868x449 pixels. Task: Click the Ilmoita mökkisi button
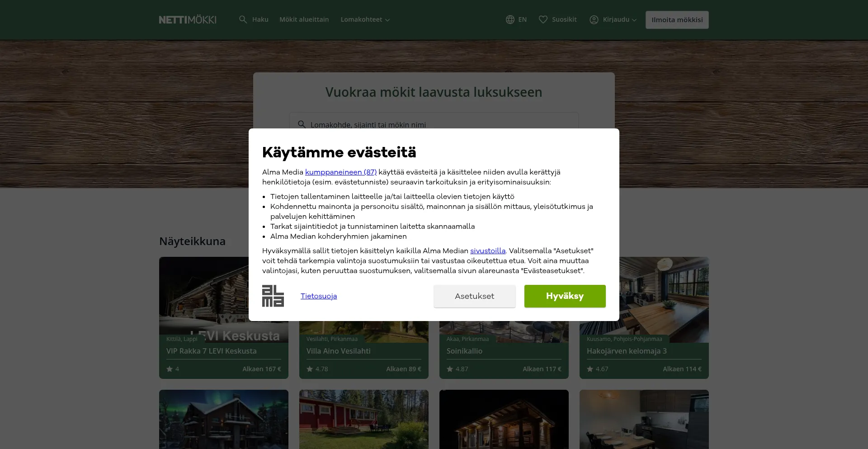click(677, 20)
